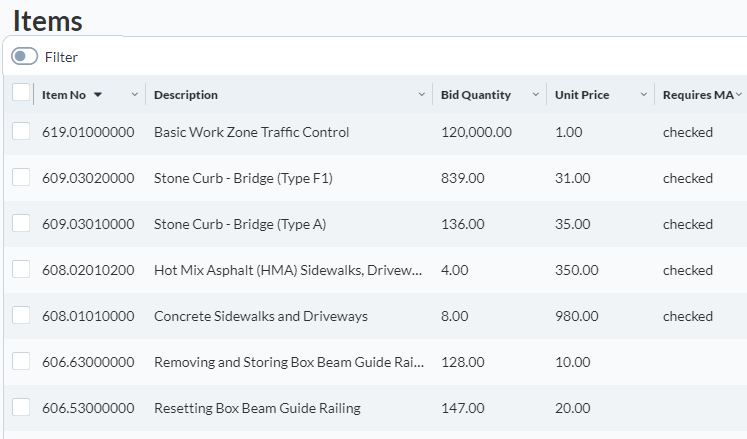Open the Unit Price column menu chevron
The image size is (747, 439).
pos(644,94)
